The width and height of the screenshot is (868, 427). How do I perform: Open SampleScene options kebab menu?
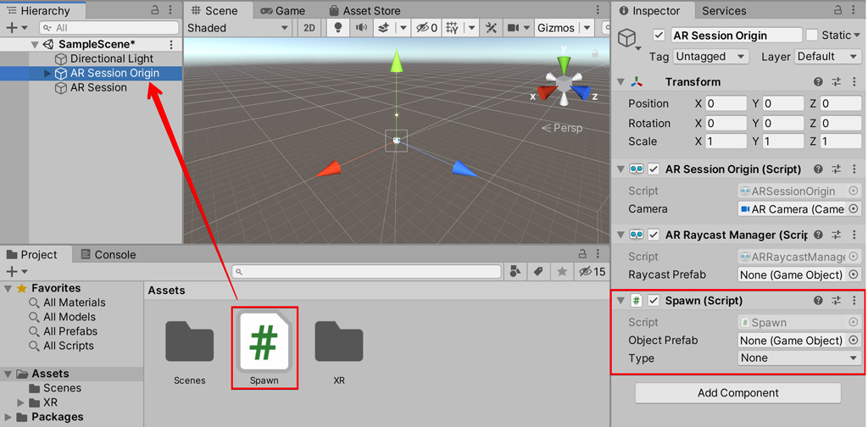click(x=171, y=44)
